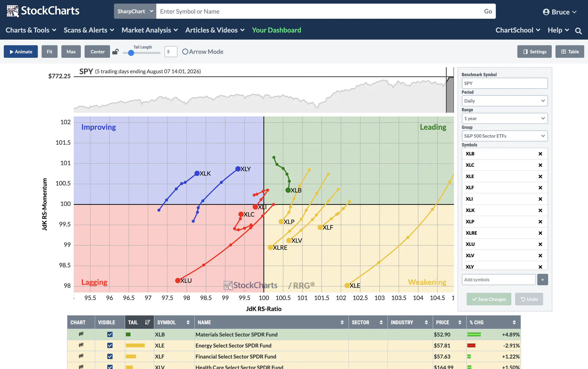
Task: Click the search magnifier icon
Action: (x=578, y=31)
